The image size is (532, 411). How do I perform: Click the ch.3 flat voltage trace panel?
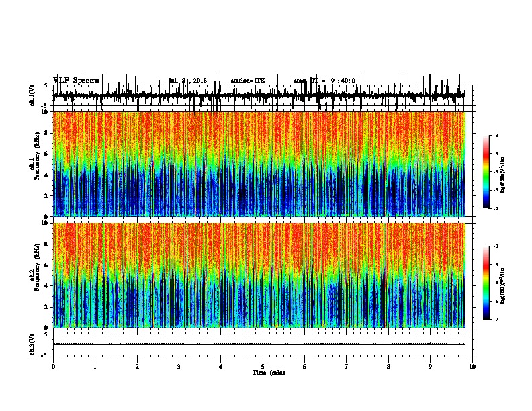[x=263, y=345]
